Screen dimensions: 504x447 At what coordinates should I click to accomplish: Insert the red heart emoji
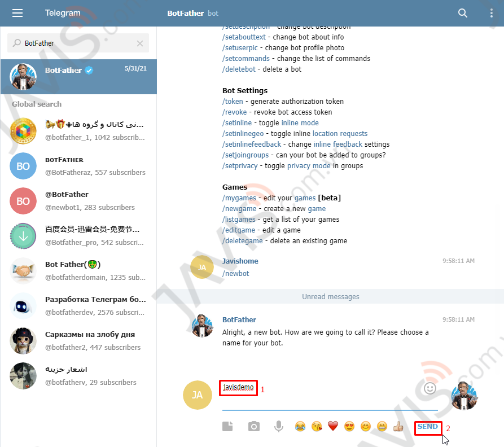click(333, 427)
